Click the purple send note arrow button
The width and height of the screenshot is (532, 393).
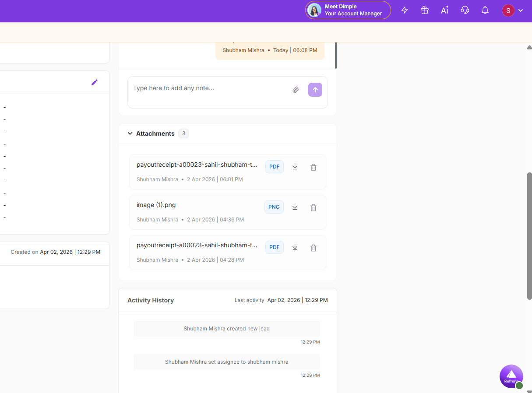pyautogui.click(x=315, y=90)
